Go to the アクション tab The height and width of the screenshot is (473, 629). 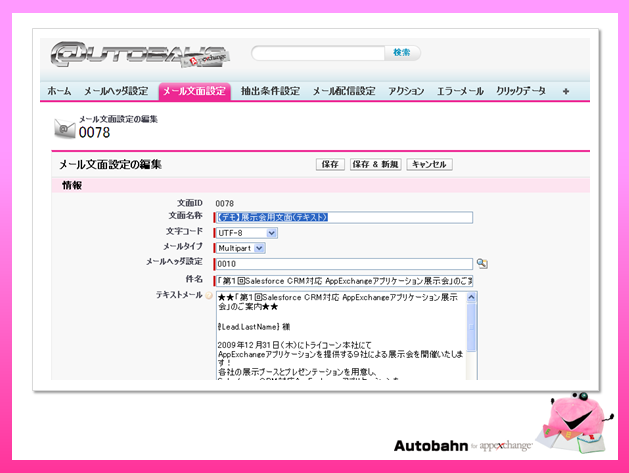click(x=406, y=91)
